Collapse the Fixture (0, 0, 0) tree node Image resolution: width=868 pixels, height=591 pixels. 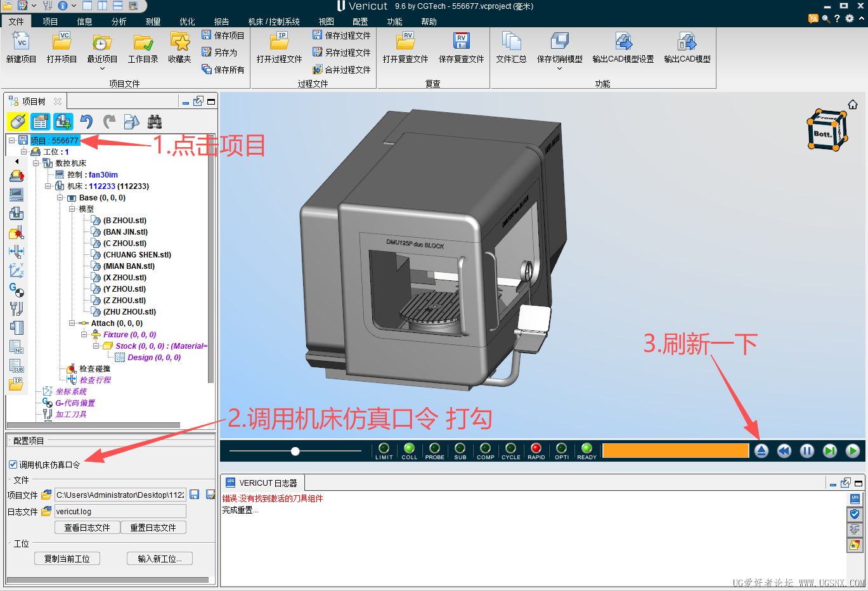[84, 334]
